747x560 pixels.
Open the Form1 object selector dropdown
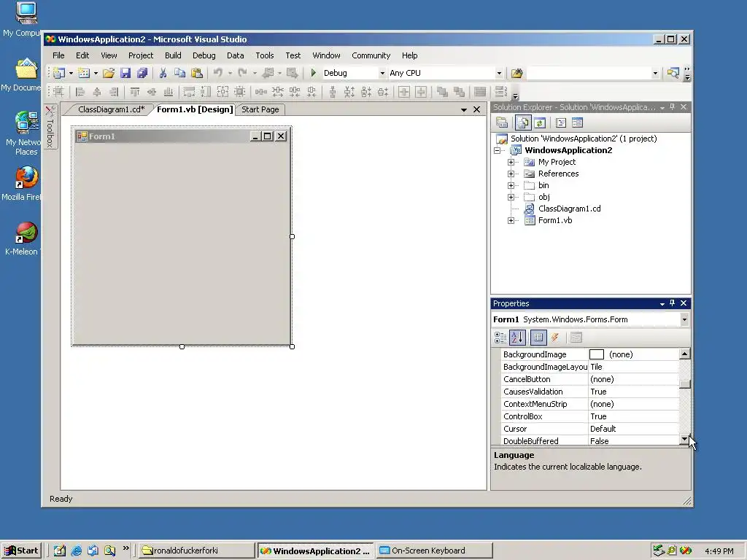pos(684,319)
